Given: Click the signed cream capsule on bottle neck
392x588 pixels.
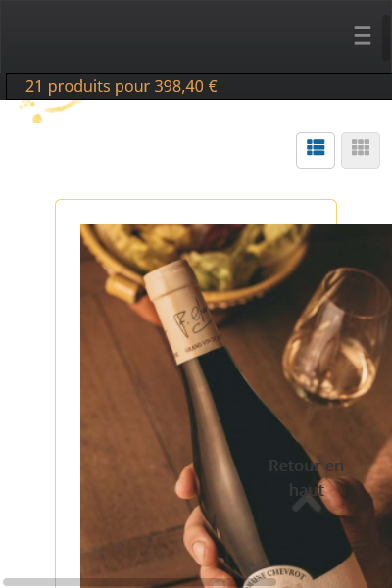Looking at the screenshot, I should tap(182, 312).
